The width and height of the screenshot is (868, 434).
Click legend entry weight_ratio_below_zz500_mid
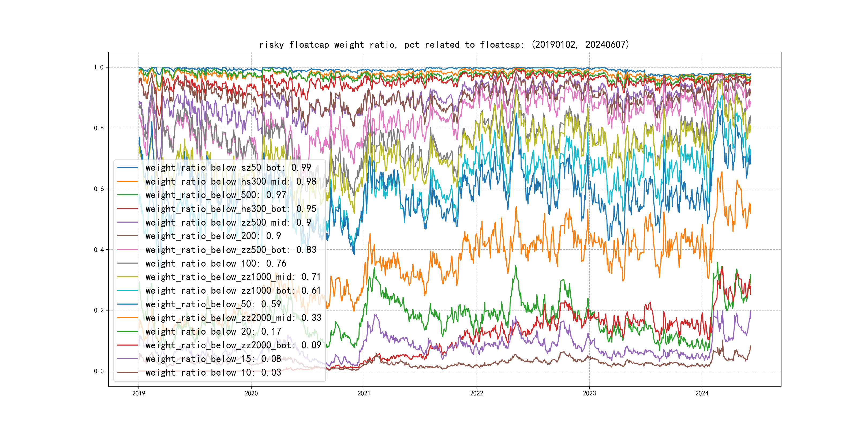click(x=228, y=222)
